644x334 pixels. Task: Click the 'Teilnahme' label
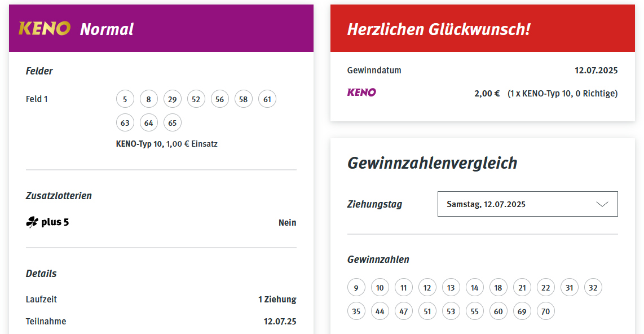click(x=46, y=321)
